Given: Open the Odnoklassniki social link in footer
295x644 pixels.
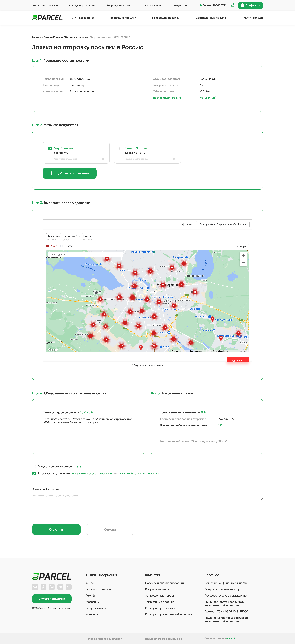Looking at the screenshot, I should point(43,587).
